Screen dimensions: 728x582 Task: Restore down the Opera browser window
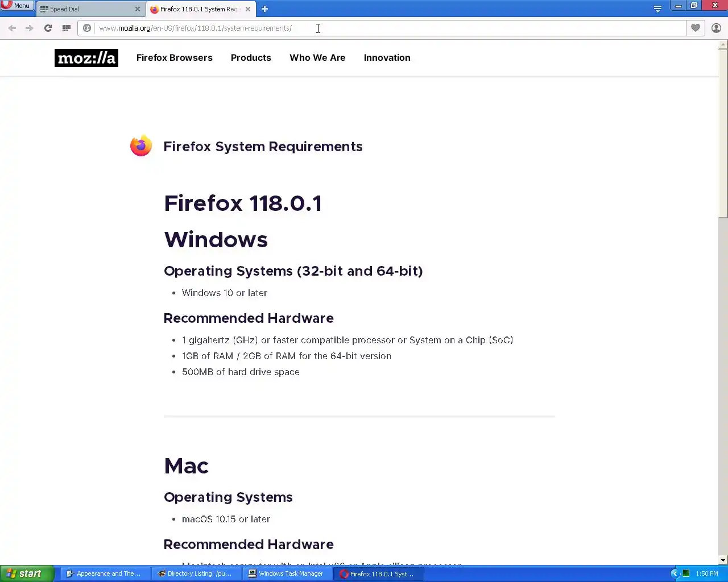tap(694, 6)
